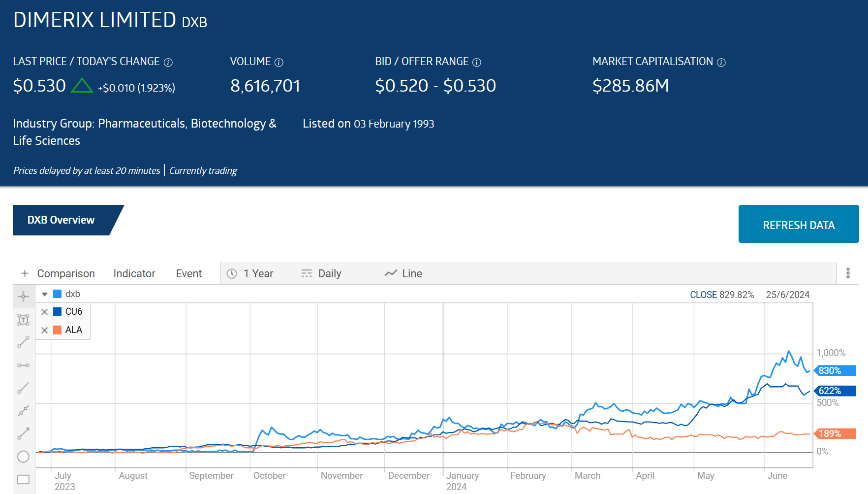Click the $285.86M market capitalisation value

pyautogui.click(x=631, y=86)
